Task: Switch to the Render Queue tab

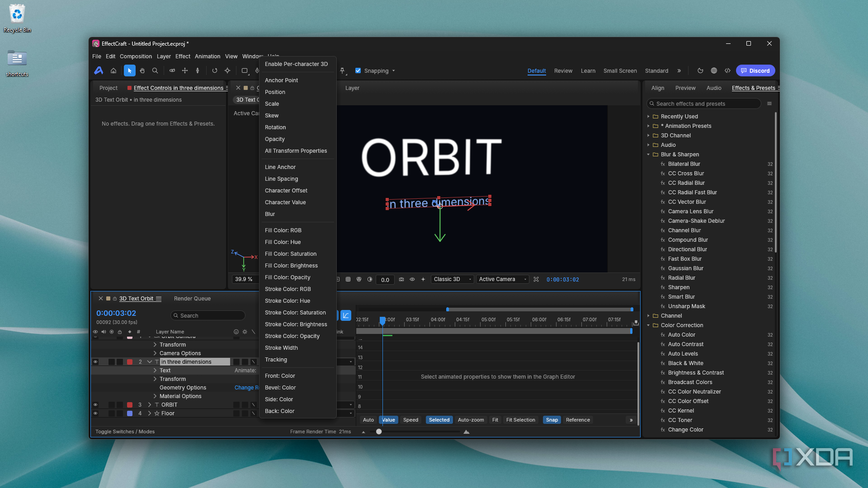Action: click(192, 299)
